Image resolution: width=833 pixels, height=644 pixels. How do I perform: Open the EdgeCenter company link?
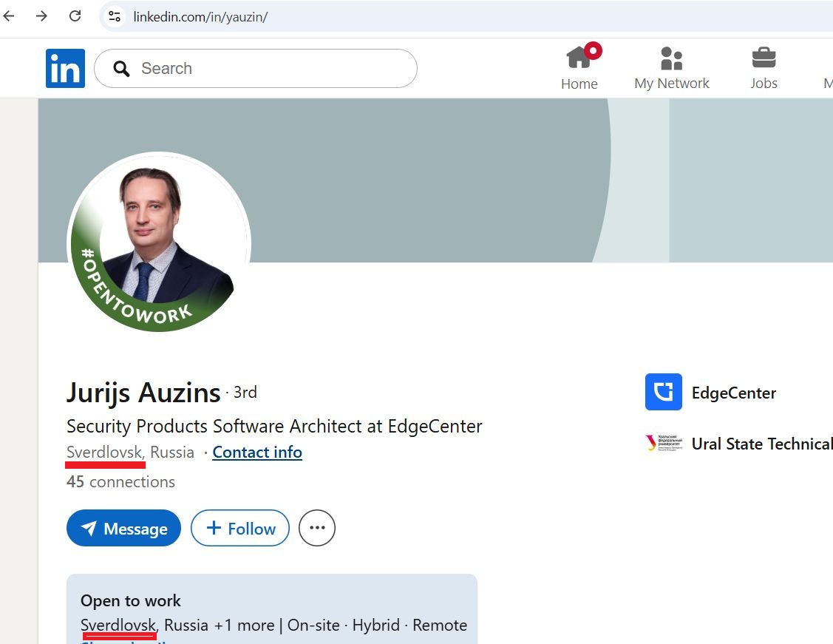[734, 393]
